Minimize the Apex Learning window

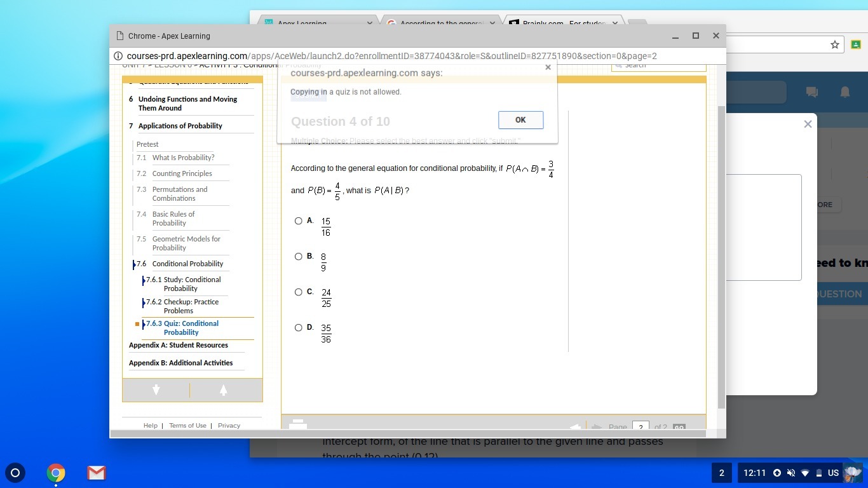(675, 36)
